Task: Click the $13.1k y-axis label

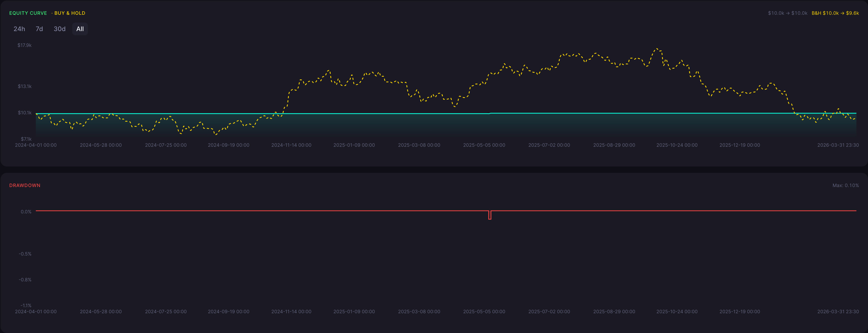Action: (24, 86)
